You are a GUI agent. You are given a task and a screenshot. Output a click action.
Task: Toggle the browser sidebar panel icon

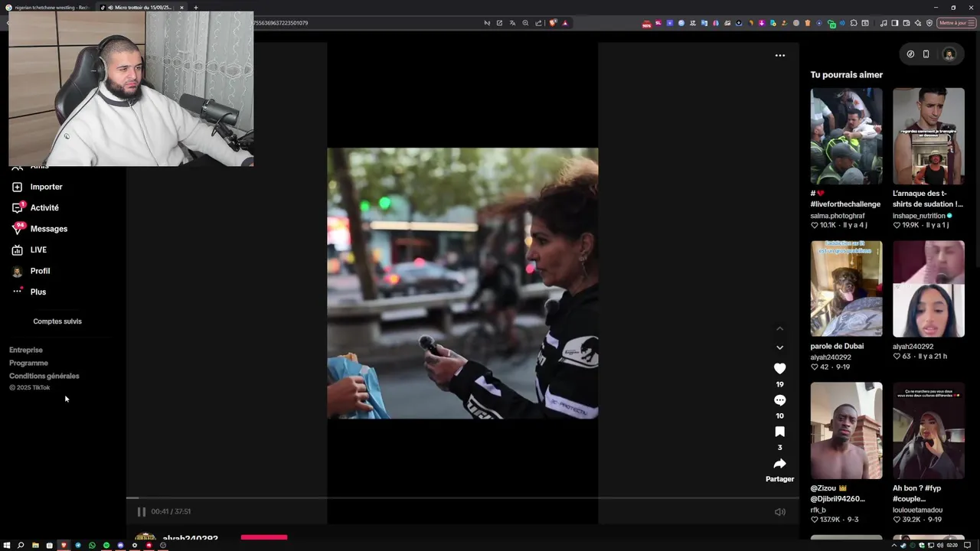click(895, 23)
